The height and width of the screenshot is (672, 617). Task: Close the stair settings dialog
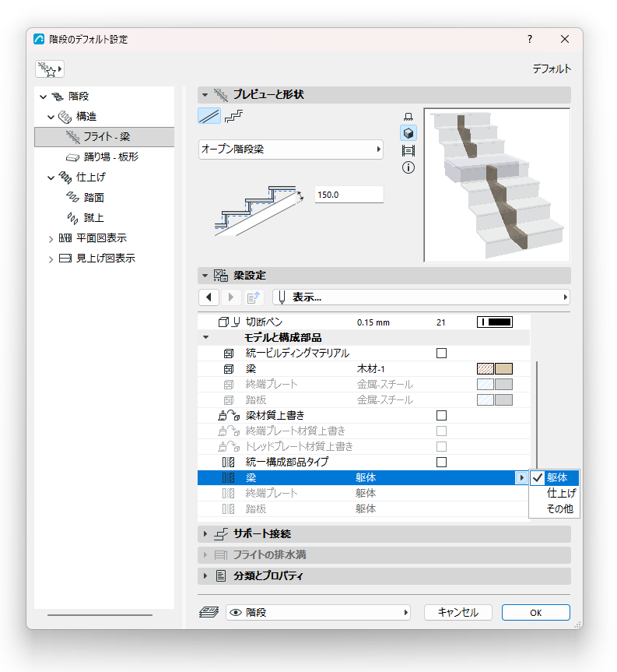(565, 40)
